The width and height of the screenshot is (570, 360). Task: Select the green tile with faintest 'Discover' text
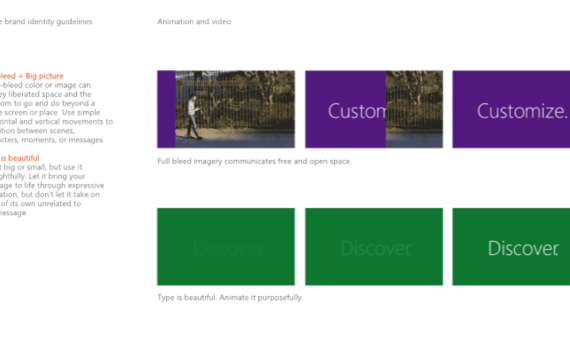[x=226, y=247]
